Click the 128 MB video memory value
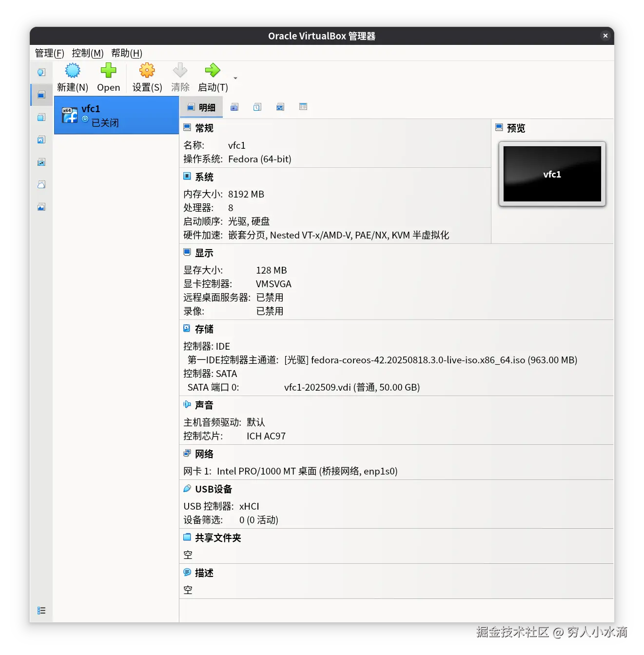Viewport: 644px width, 655px height. 272,270
